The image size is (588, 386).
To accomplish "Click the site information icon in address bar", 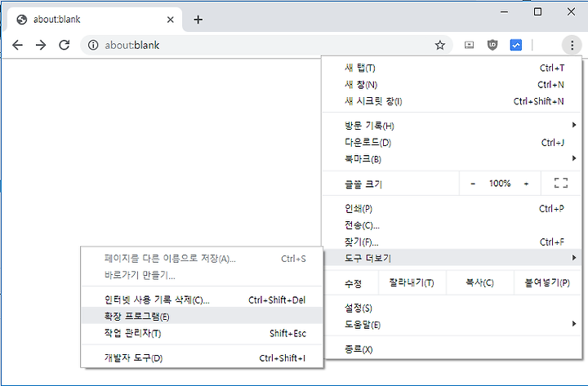I will (93, 46).
